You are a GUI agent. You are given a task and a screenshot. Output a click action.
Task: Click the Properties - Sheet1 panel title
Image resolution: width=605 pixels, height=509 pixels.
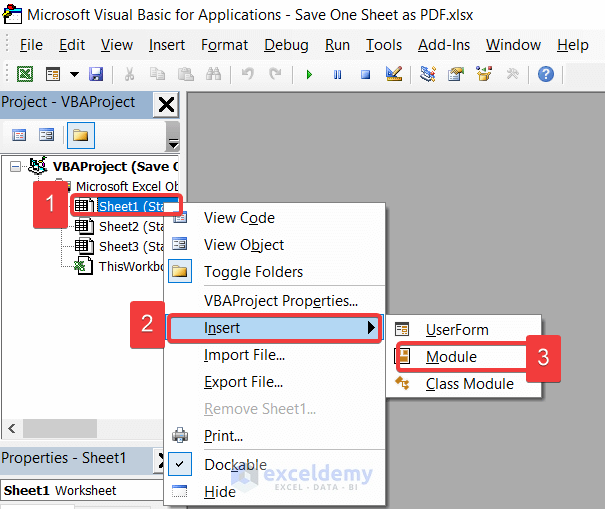[64, 458]
